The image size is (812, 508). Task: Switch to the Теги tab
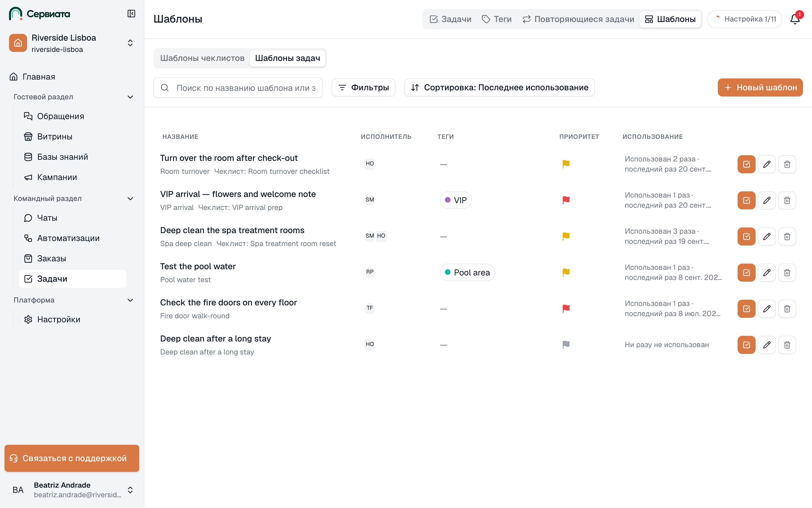click(x=497, y=19)
